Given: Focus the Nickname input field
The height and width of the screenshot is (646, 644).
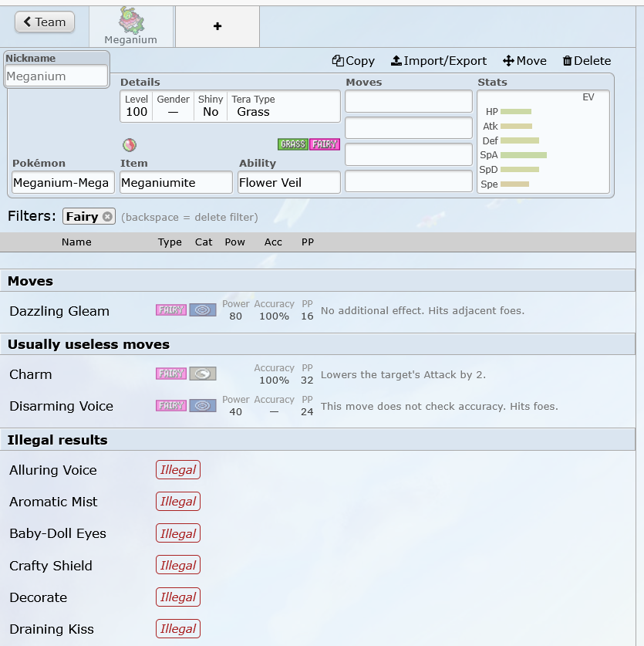Looking at the screenshot, I should coord(56,76).
